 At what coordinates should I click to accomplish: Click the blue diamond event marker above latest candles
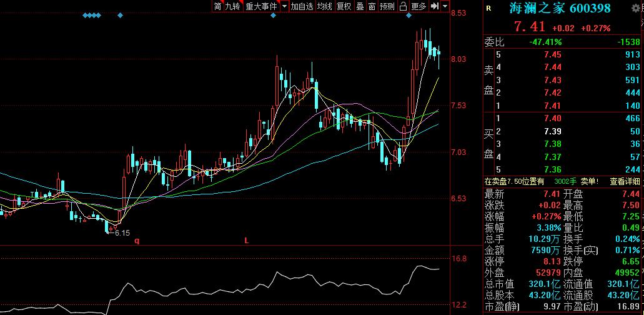[408, 15]
